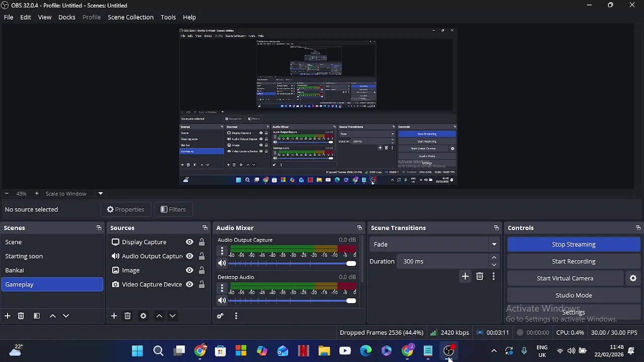Viewport: 644px width, 362px height.
Task: Move scene down with arrow icon
Action: click(66, 316)
